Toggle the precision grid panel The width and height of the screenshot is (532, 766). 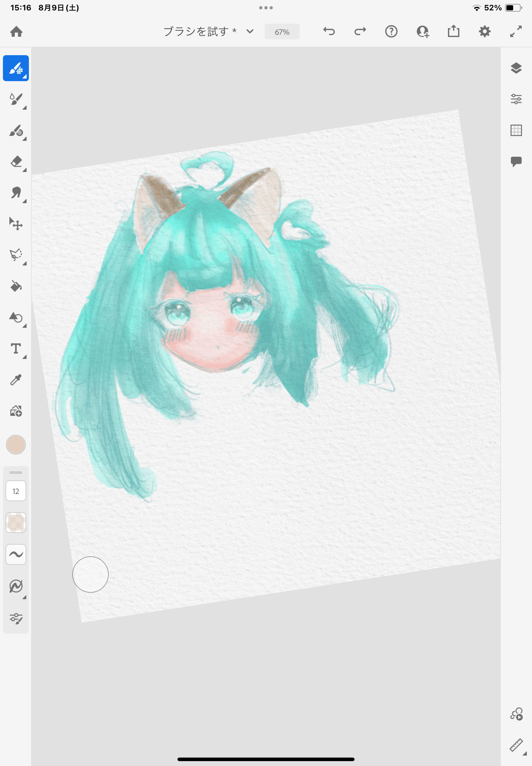516,130
